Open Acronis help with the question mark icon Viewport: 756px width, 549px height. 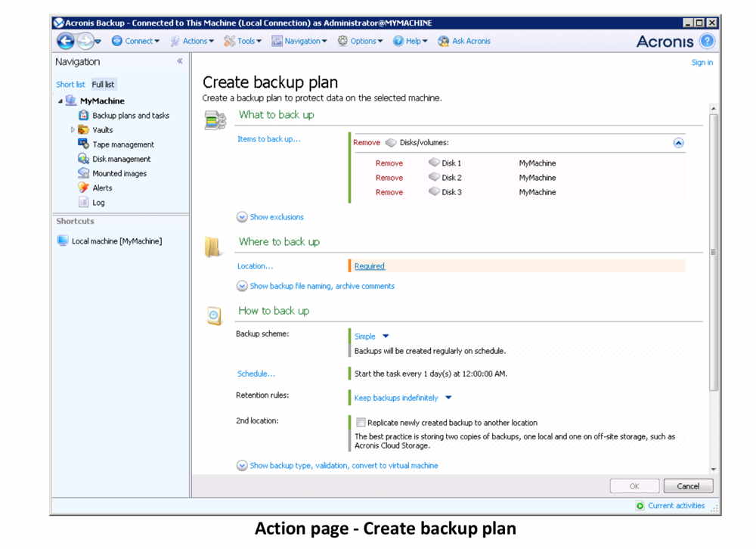tap(705, 41)
